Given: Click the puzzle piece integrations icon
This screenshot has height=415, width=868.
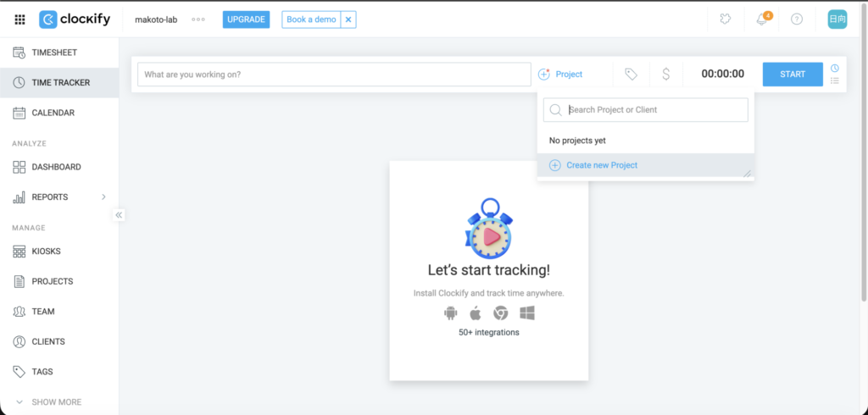Looking at the screenshot, I should click(726, 19).
